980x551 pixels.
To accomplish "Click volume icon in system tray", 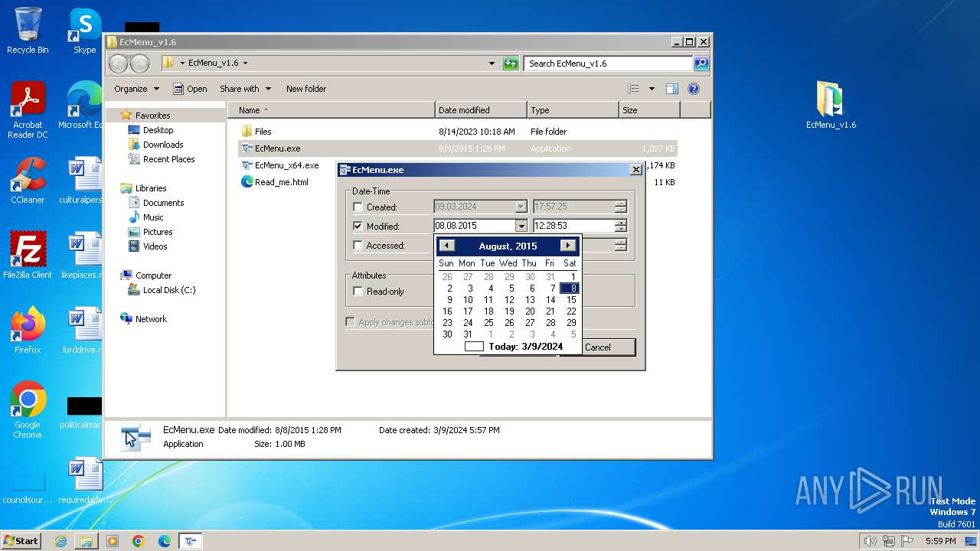I will click(x=870, y=541).
